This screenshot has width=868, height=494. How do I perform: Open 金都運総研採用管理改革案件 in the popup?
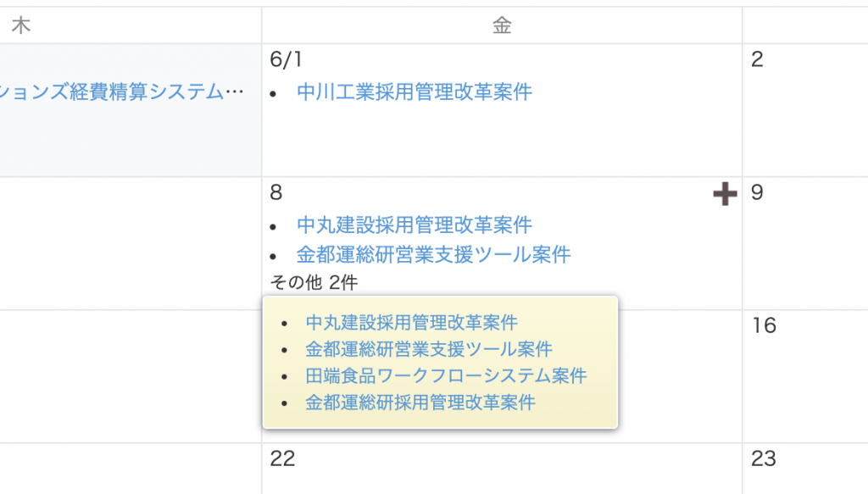420,402
